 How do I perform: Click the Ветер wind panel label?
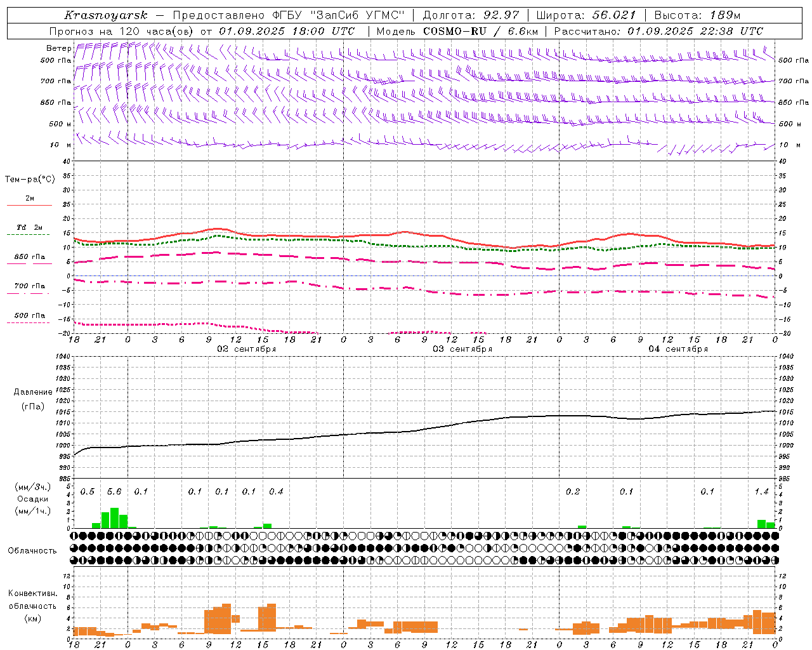tap(59, 48)
